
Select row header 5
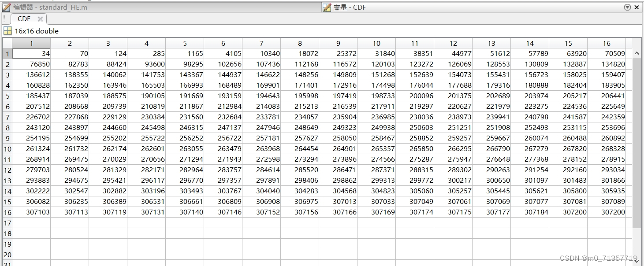click(7, 96)
